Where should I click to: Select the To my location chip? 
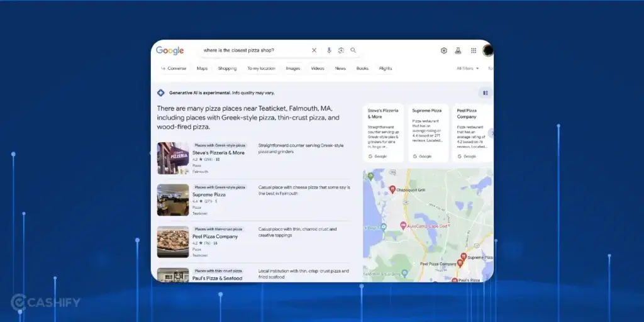tap(261, 69)
